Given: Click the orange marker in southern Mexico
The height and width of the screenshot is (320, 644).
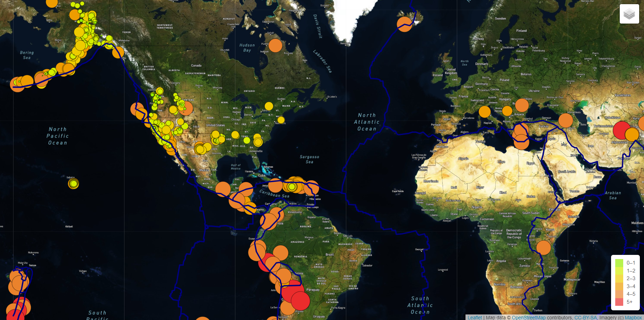Looking at the screenshot, I should click(223, 189).
